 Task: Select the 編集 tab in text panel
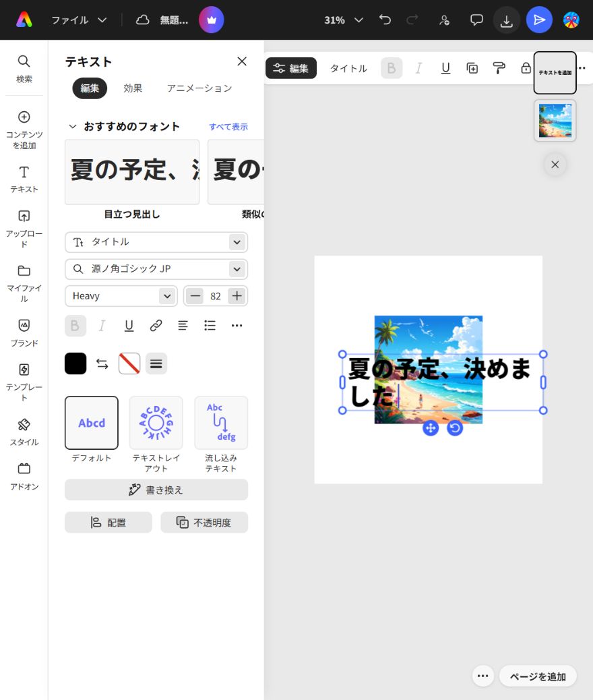(90, 88)
